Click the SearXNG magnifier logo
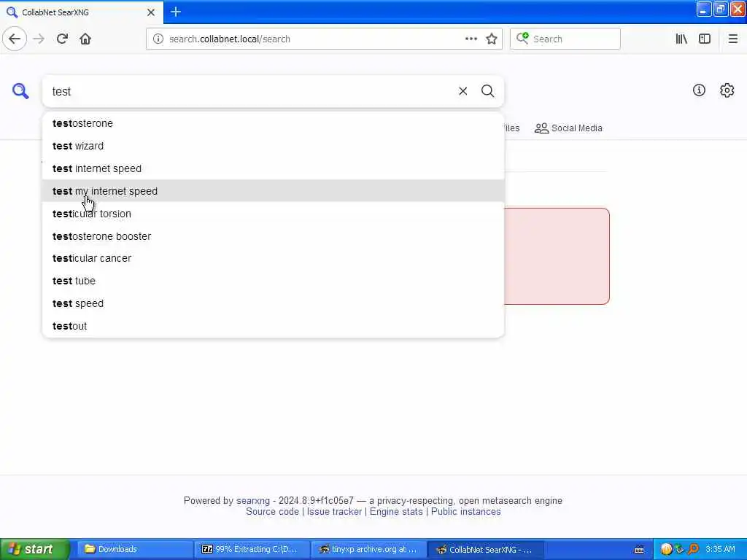This screenshot has height=560, width=747. pyautogui.click(x=20, y=90)
